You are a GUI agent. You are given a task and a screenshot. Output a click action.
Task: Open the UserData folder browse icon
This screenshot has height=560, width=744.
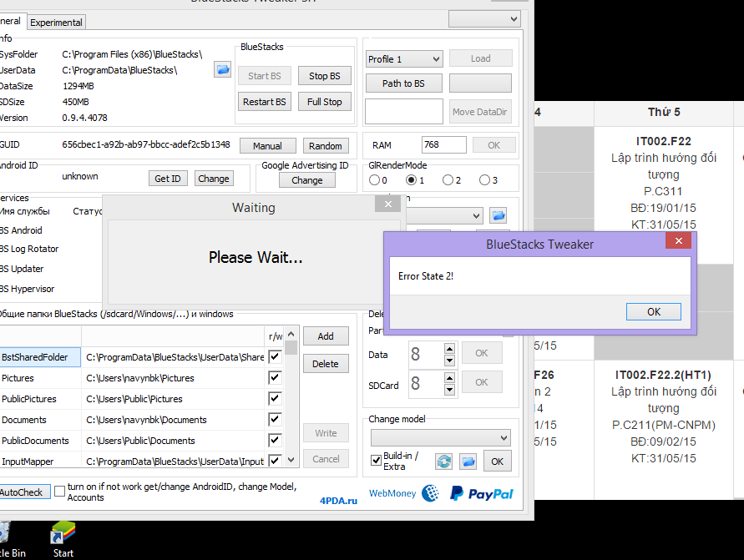coord(222,69)
